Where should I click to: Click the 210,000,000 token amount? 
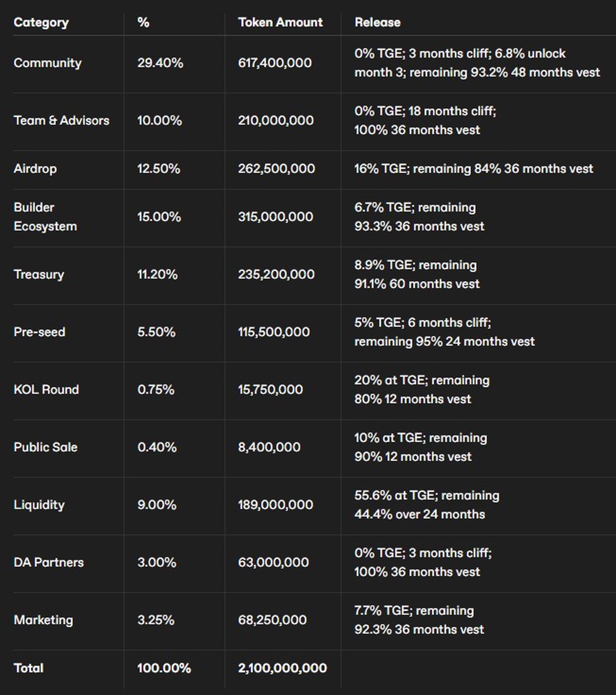(x=276, y=120)
